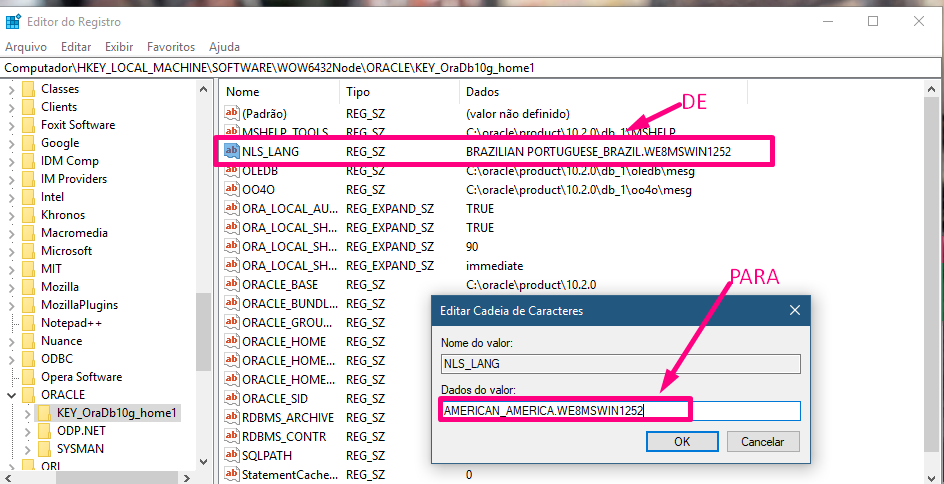Screen dimensions: 944x484
Task: Open the Editar menu
Action: point(76,46)
